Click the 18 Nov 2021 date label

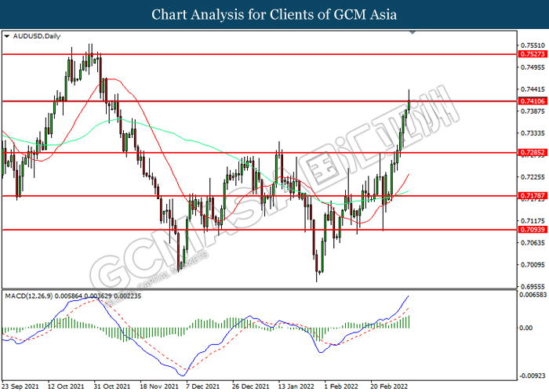[x=159, y=387]
